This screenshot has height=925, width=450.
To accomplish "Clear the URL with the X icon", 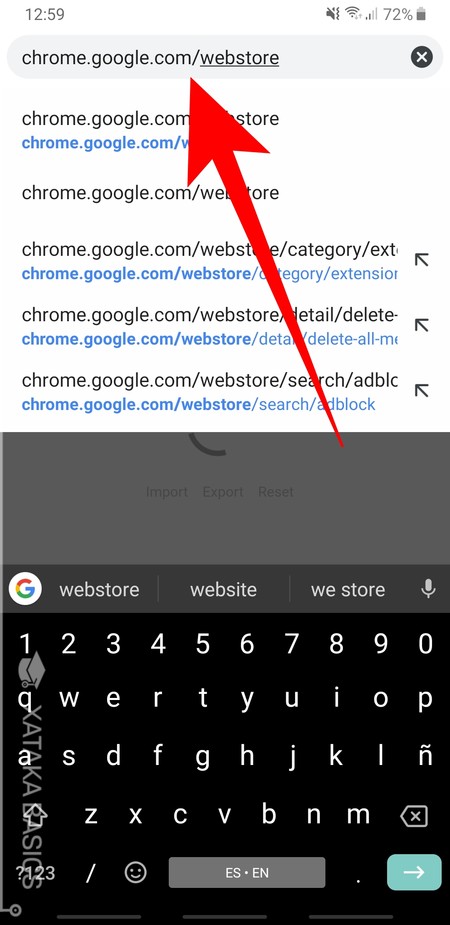I will click(421, 57).
